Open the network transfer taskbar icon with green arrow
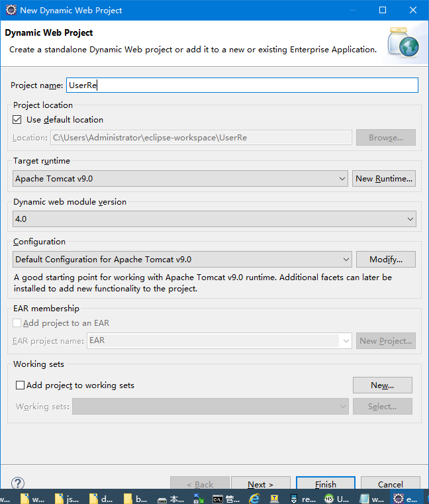429x504 pixels. click(198, 499)
